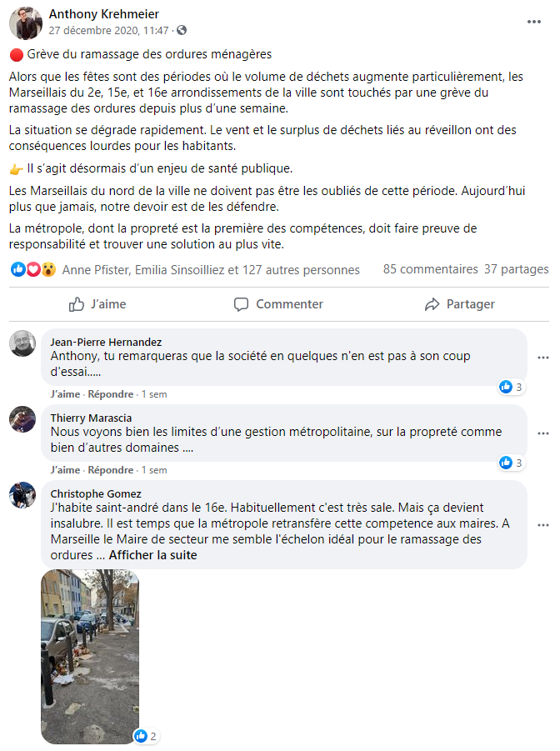Open the 85 commentaires link
Screen dimensions: 560x751
click(x=430, y=269)
